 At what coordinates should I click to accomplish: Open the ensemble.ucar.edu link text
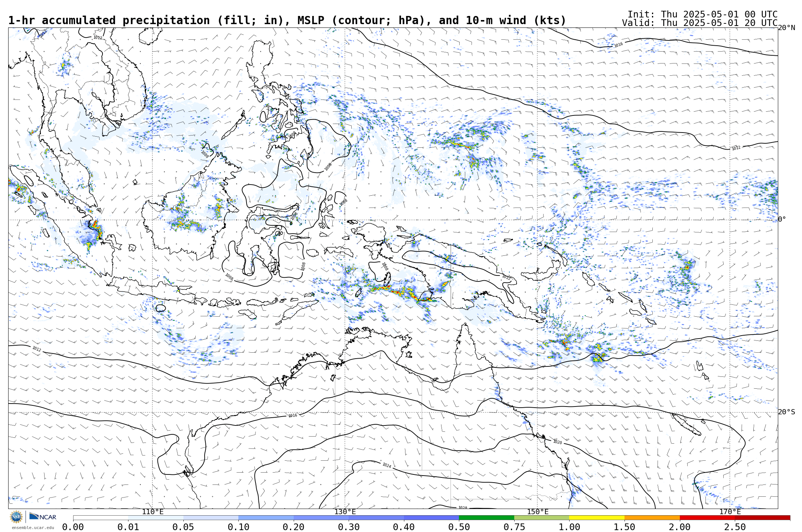33,528
